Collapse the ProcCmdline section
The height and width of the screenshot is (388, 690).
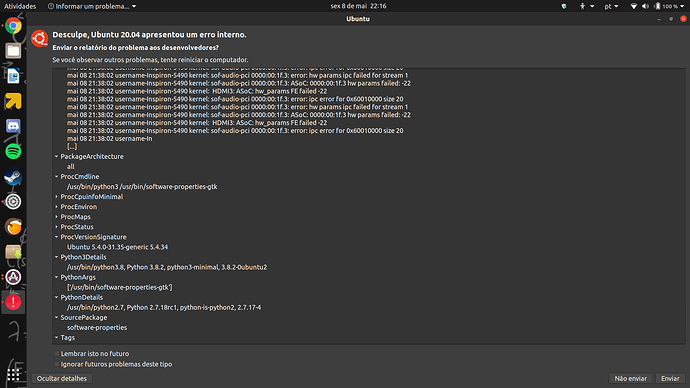pyautogui.click(x=56, y=177)
